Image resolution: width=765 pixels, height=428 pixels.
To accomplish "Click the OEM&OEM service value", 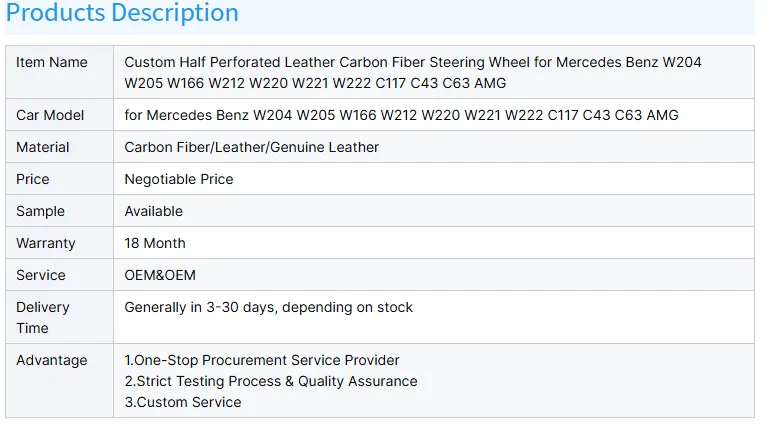I will coord(160,275).
